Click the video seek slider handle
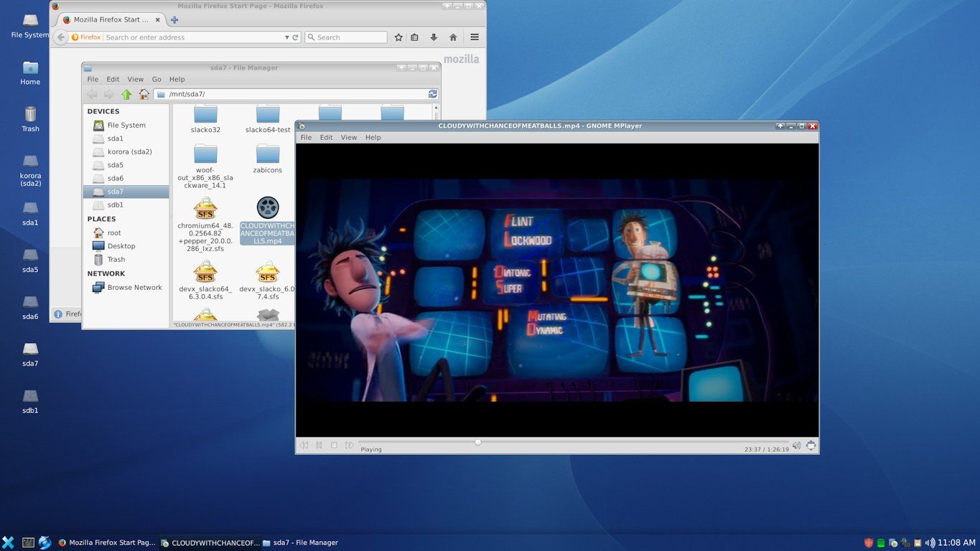 (x=477, y=443)
